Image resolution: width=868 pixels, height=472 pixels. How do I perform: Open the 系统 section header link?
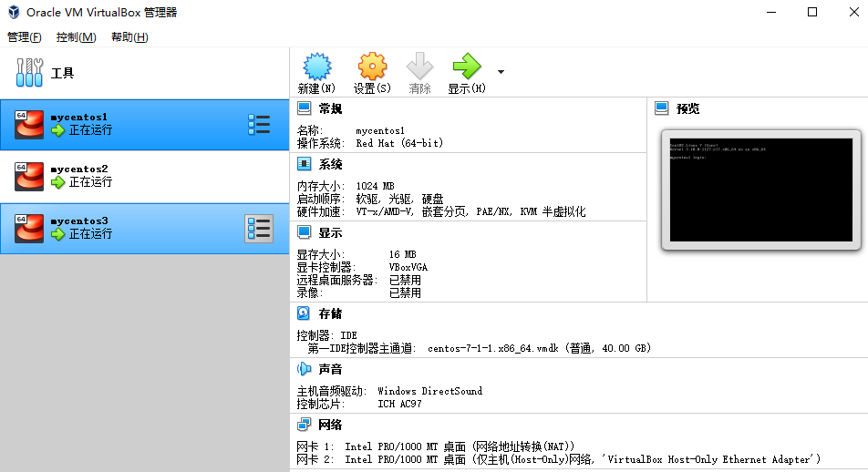pyautogui.click(x=330, y=164)
